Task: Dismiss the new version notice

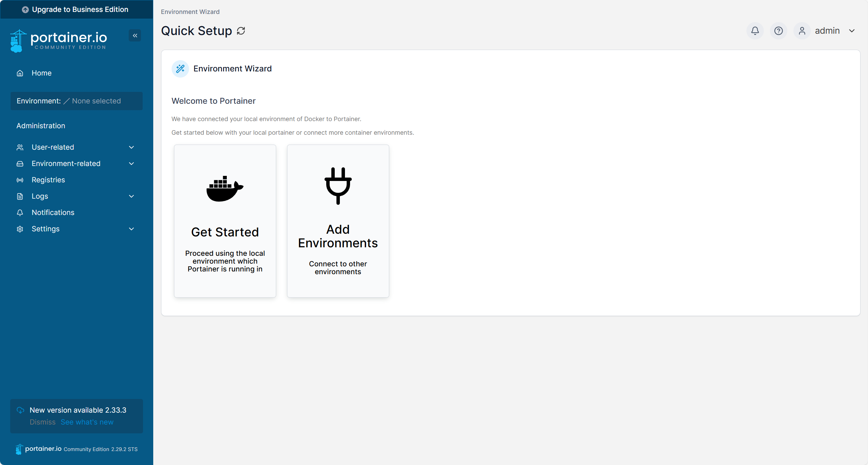Action: click(42, 422)
